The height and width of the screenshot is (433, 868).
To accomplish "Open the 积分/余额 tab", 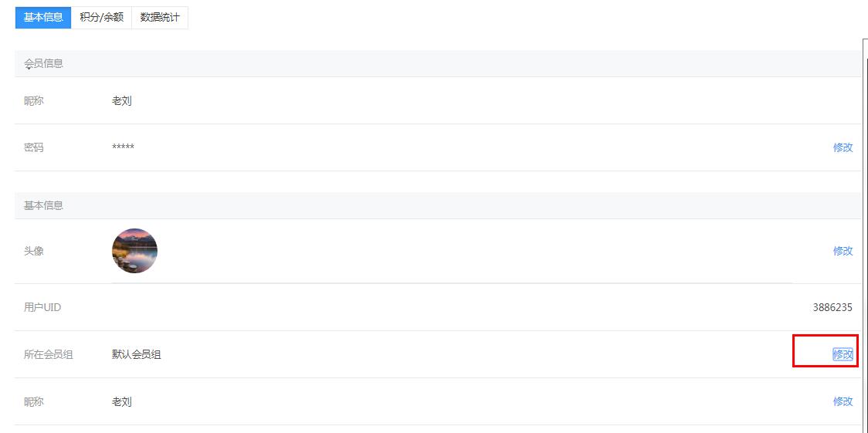I will pos(101,17).
